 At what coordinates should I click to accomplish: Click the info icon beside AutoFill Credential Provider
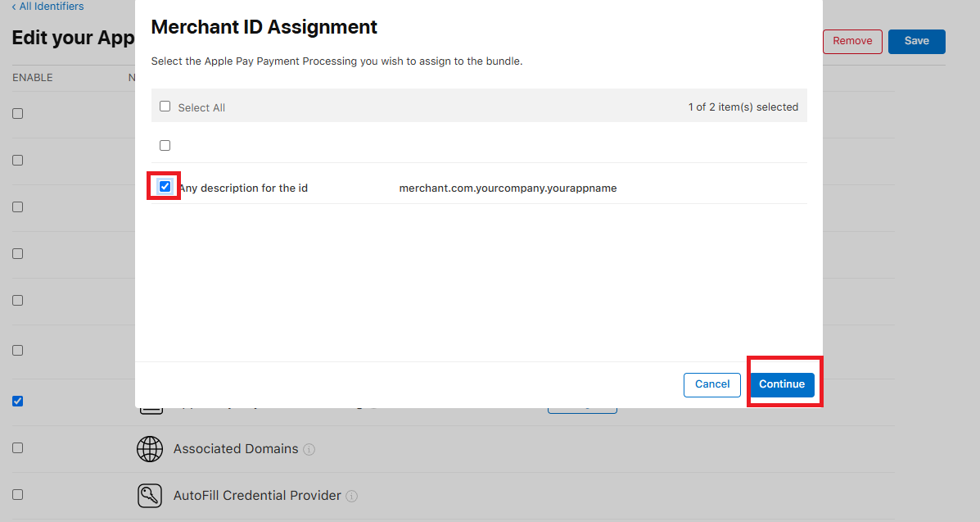(351, 497)
